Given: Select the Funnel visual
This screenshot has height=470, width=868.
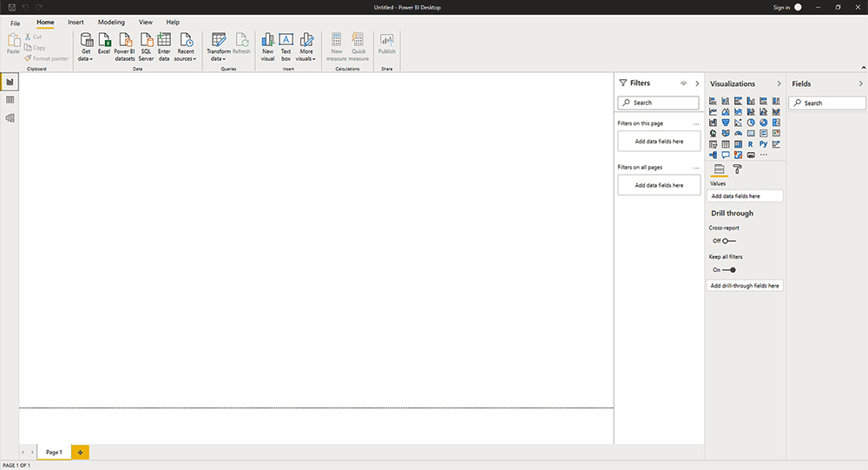Looking at the screenshot, I should point(725,122).
